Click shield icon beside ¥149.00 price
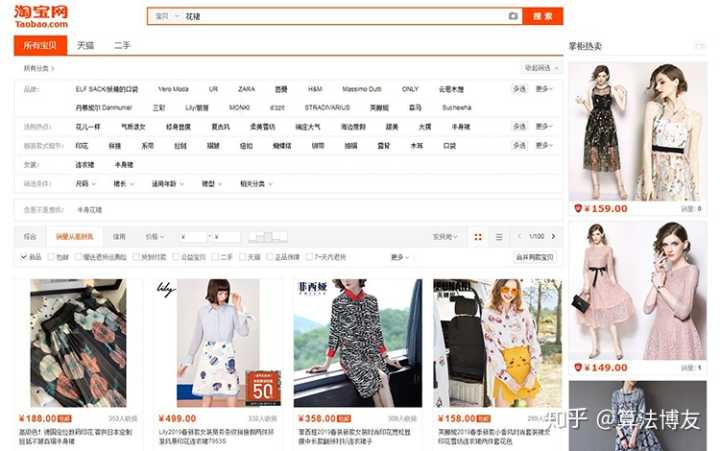Viewport: 720px width, 451px height. [x=578, y=367]
